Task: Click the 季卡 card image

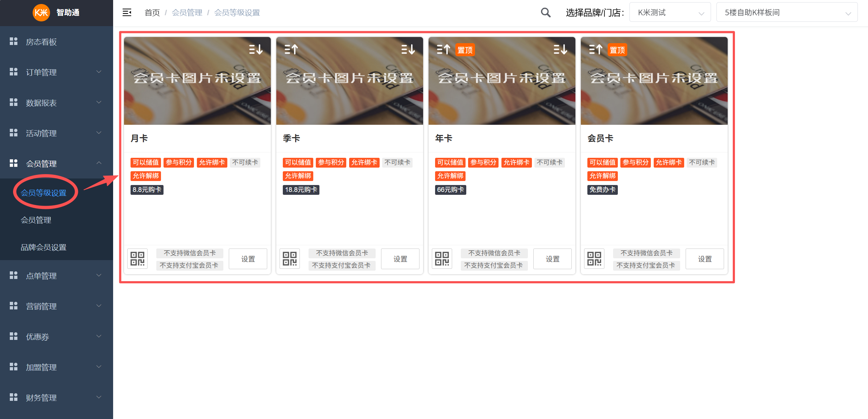Action: pyautogui.click(x=350, y=81)
